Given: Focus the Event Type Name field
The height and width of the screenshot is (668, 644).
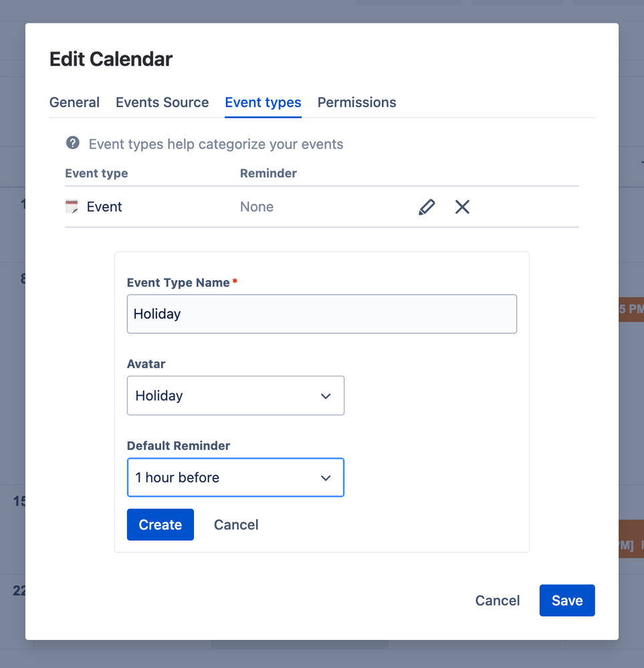Looking at the screenshot, I should 322,314.
